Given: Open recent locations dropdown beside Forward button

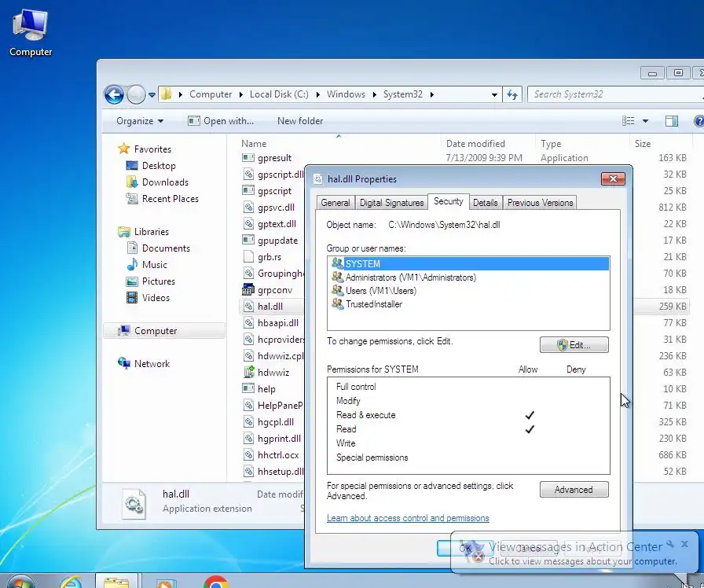Looking at the screenshot, I should point(152,95).
